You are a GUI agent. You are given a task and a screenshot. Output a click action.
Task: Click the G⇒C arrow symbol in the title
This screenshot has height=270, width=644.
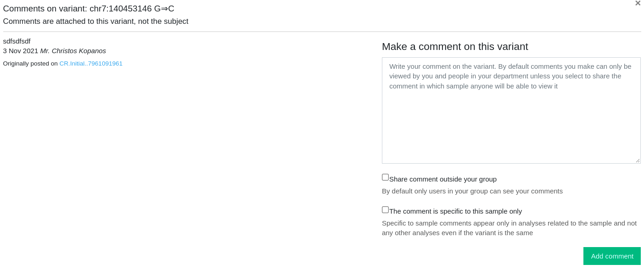click(x=164, y=9)
